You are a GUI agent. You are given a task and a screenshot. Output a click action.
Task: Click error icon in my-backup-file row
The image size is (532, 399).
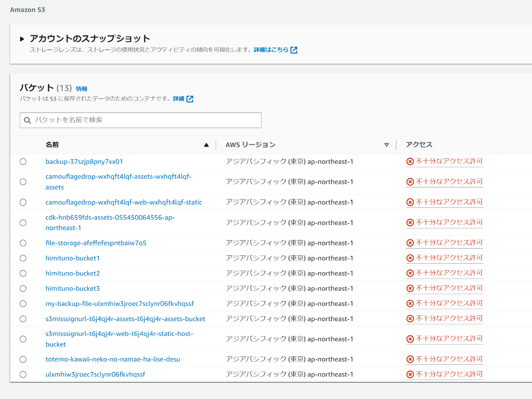(x=410, y=304)
